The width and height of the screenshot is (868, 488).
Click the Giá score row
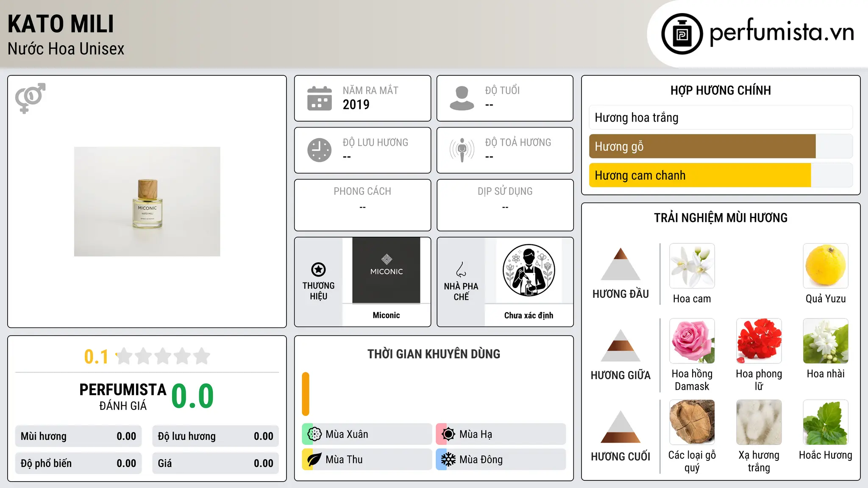(x=215, y=463)
